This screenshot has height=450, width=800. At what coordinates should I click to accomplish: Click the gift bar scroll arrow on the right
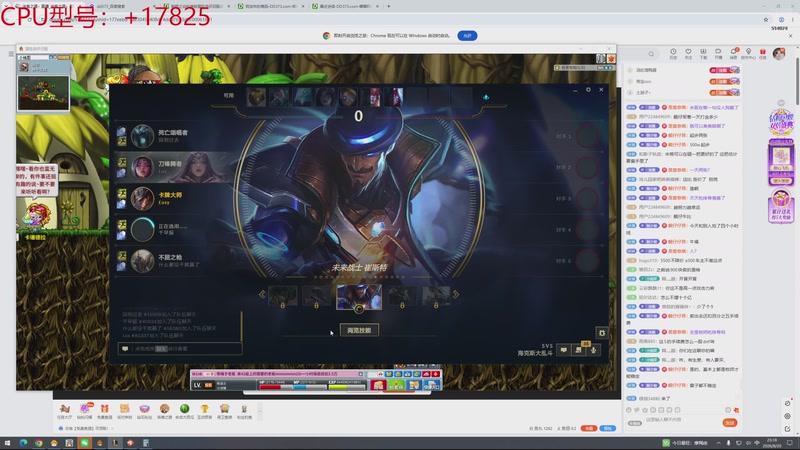point(260,410)
